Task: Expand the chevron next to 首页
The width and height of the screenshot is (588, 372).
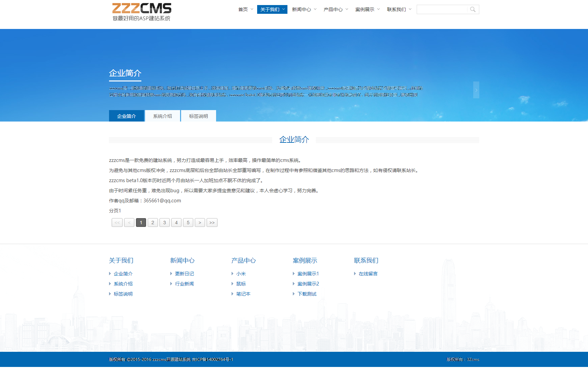Action: pos(252,9)
